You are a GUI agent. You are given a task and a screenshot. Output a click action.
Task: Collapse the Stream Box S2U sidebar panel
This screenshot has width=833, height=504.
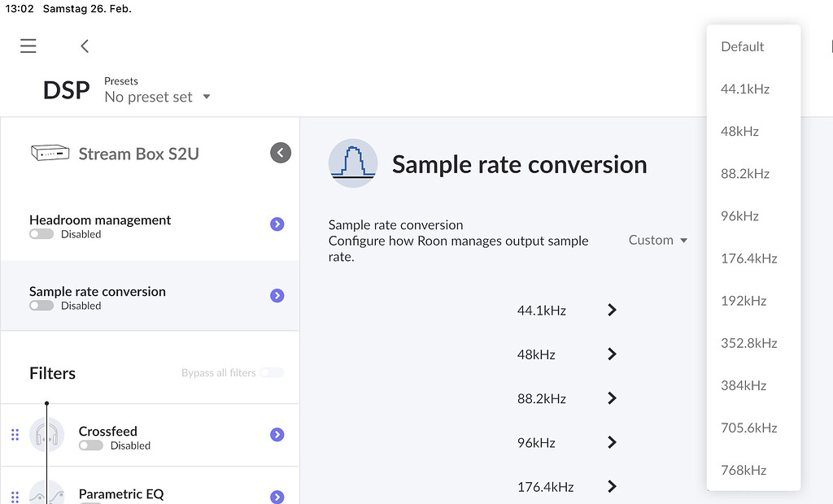pos(280,153)
